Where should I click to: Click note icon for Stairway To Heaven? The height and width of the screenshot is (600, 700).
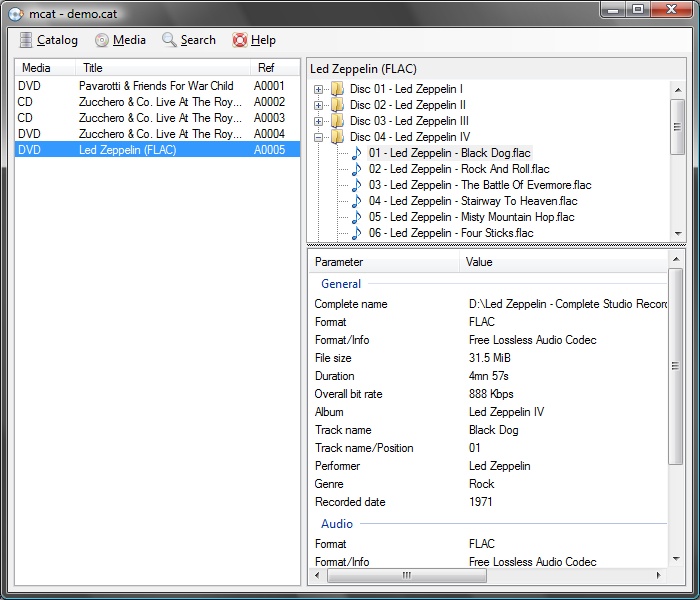tap(357, 201)
